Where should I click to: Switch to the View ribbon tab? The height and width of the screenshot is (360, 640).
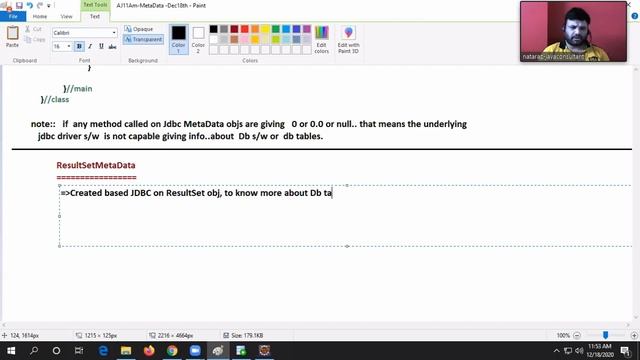pyautogui.click(x=66, y=16)
